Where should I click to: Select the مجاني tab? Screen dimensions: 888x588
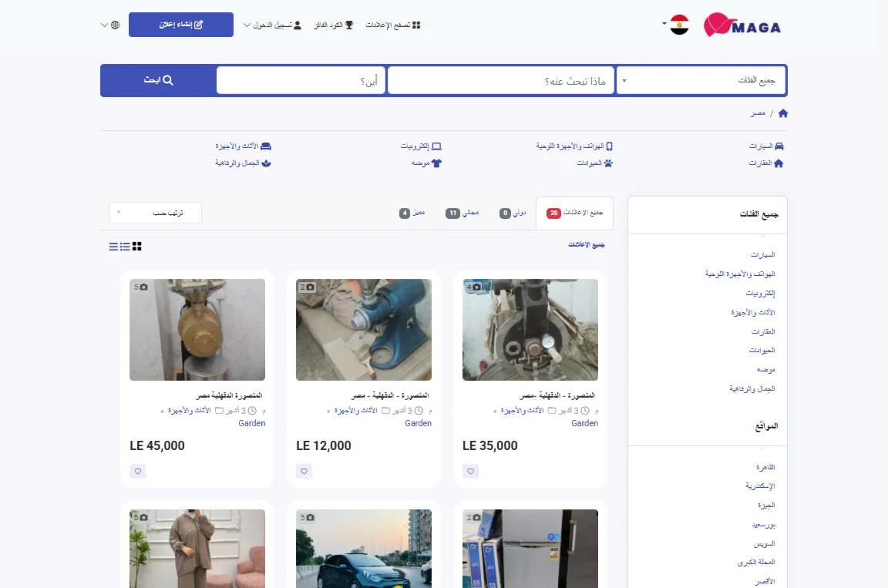coord(463,213)
